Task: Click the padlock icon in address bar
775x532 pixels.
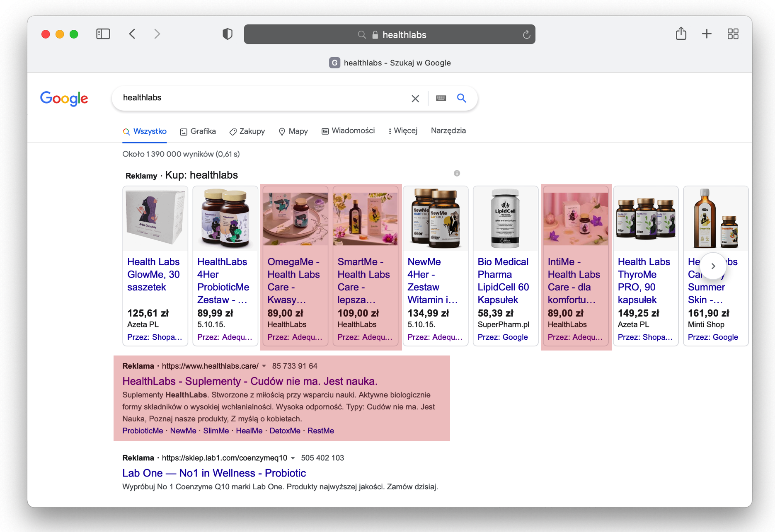Action: [375, 35]
